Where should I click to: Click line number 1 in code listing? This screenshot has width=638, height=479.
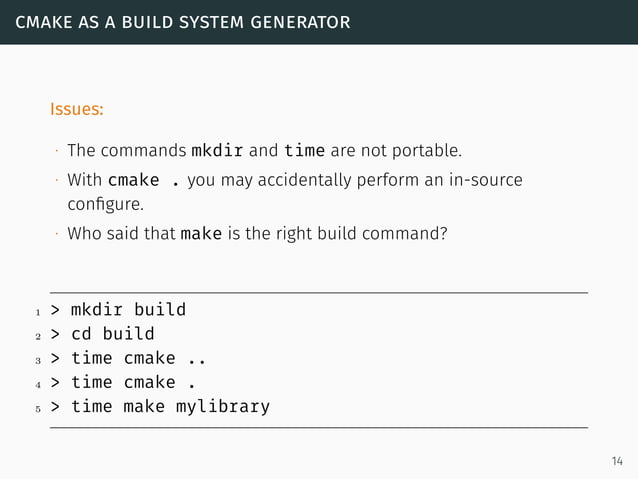(x=35, y=311)
